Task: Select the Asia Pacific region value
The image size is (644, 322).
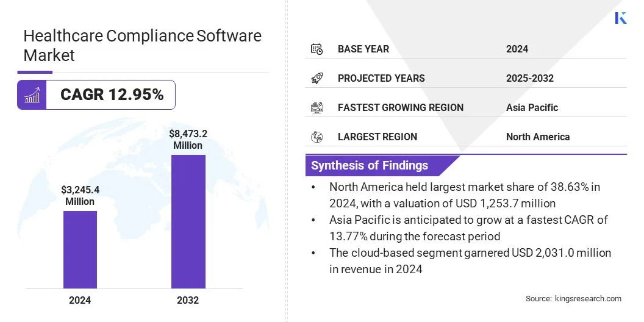Action: [x=532, y=107]
